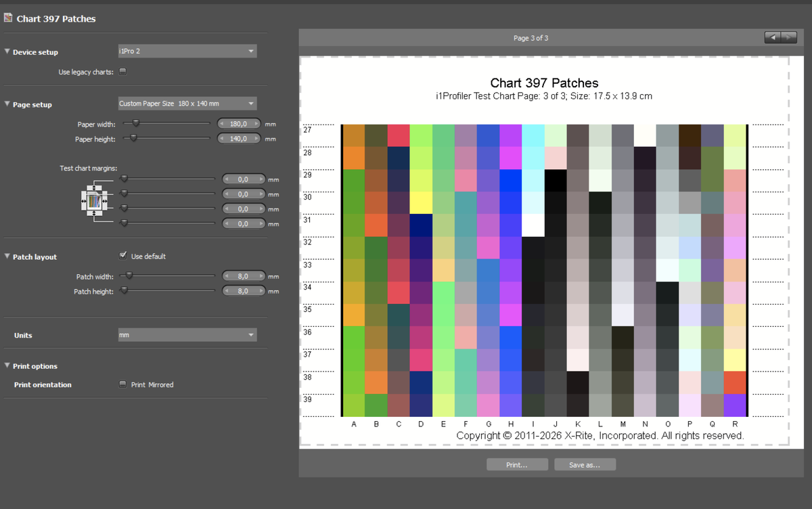Select the patch at column A, row 27
The image size is (812, 509).
(353, 135)
